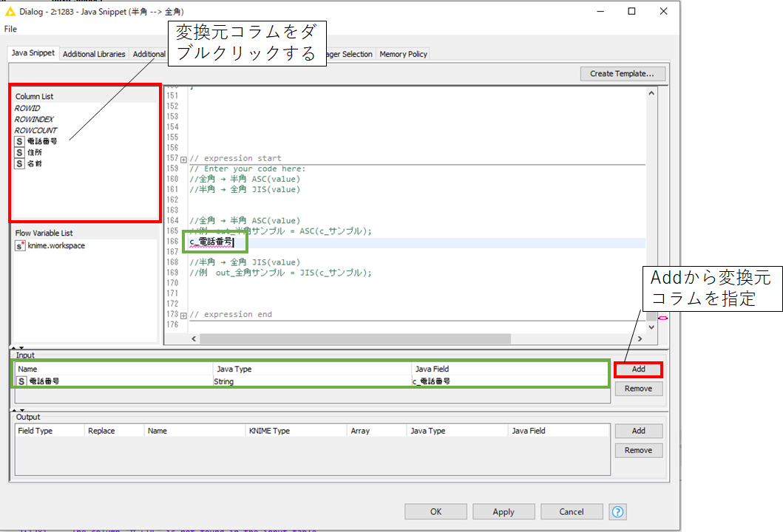Click the Java Type header in Input table
This screenshot has width=783, height=532.
312,369
